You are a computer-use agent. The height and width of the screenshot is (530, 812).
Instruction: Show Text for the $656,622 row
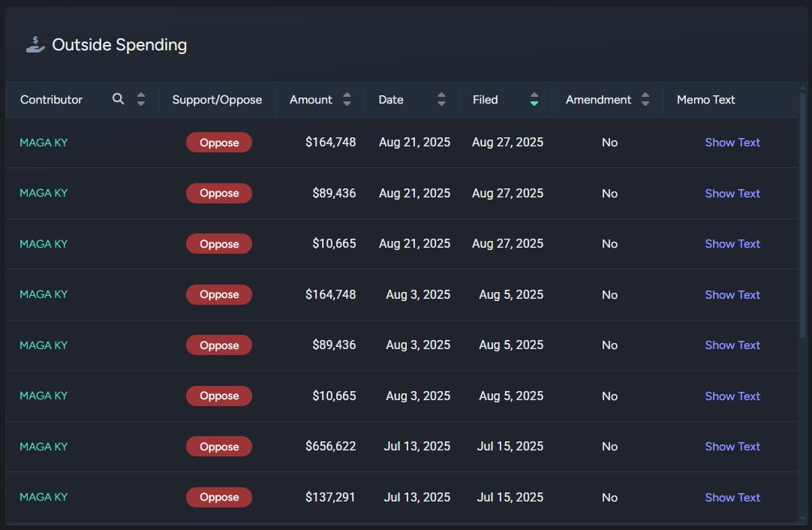(x=732, y=446)
